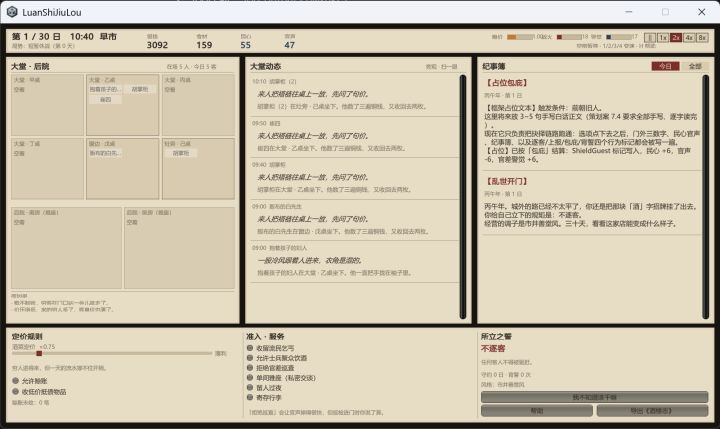Screen dimensions: 720x429
Task: Click the guest chip at 窗边·戊桌
Action: pos(106,153)
